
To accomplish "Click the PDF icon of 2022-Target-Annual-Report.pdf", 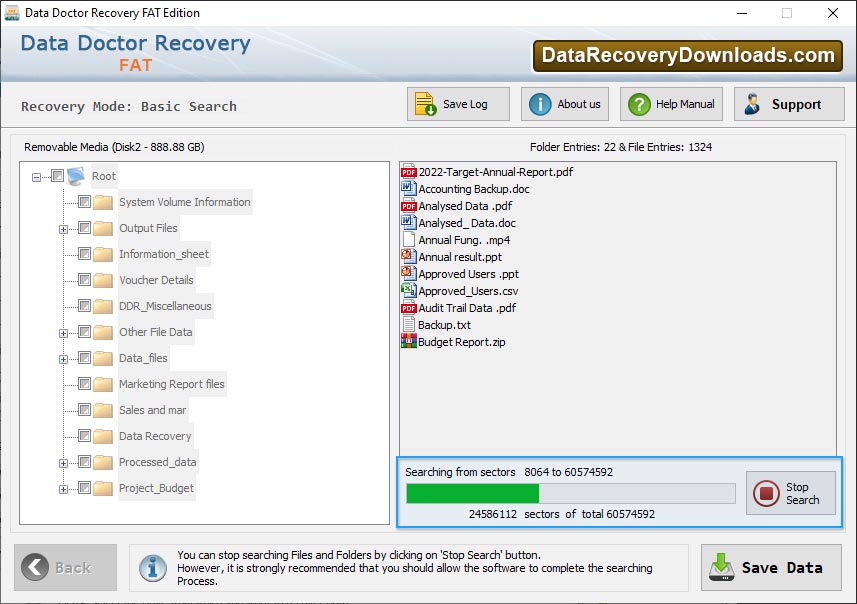I will click(409, 172).
